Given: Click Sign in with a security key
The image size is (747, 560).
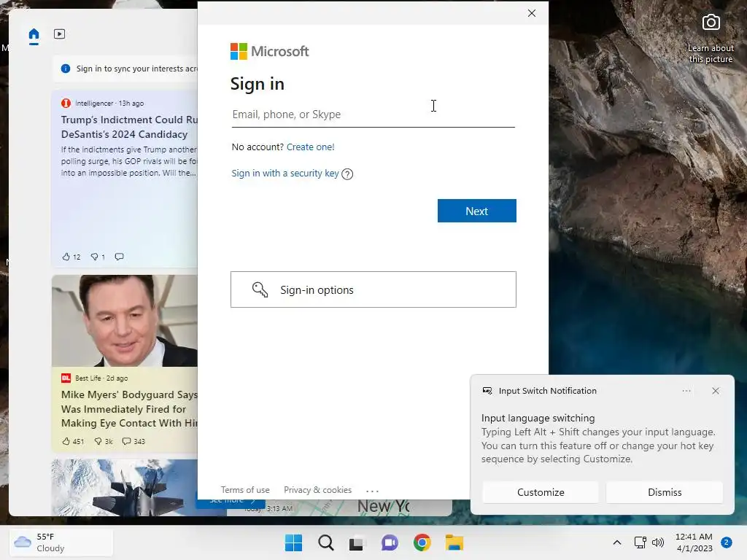Looking at the screenshot, I should pos(285,174).
